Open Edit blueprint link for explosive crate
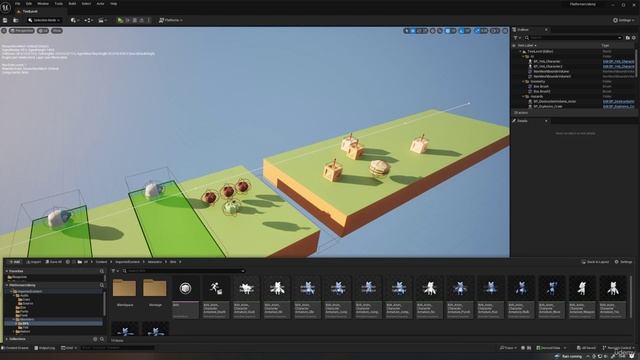The height and width of the screenshot is (360, 640). point(618,106)
